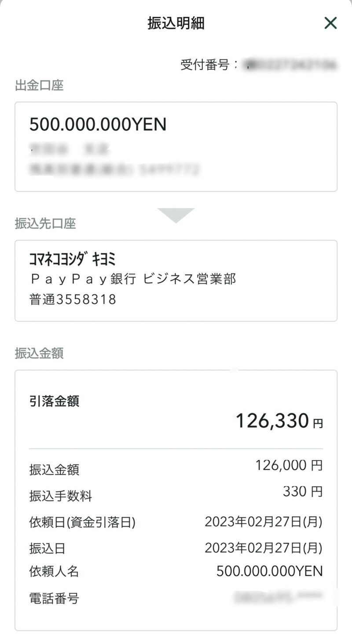Image resolution: width=352 pixels, height=644 pixels.
Task: Click the 振込明細 title text
Action: (x=176, y=23)
